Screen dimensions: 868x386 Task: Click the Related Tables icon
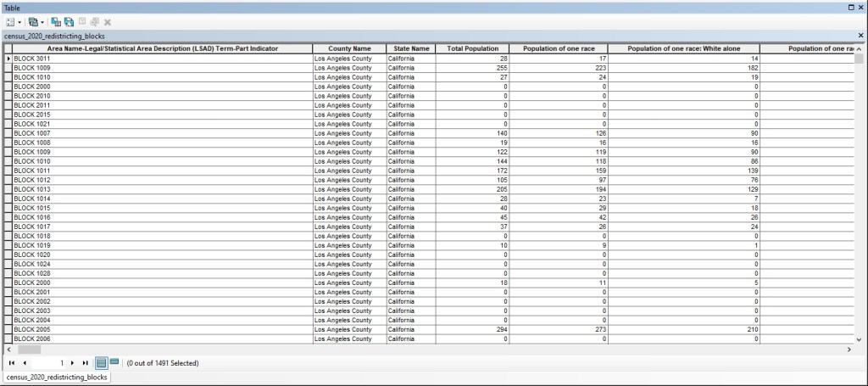click(31, 21)
